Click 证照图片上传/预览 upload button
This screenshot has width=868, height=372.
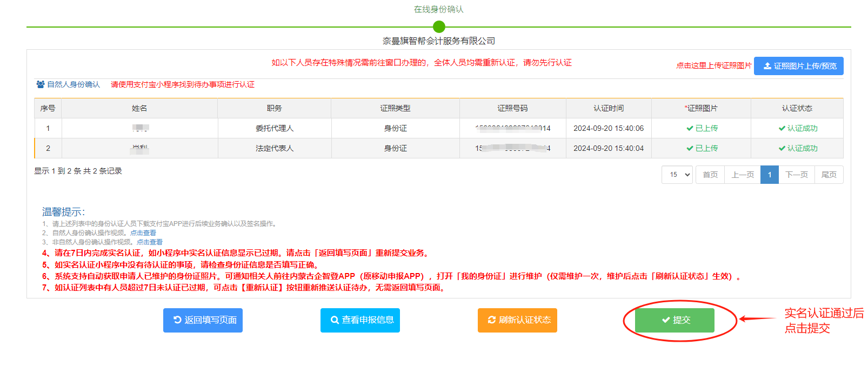798,66
